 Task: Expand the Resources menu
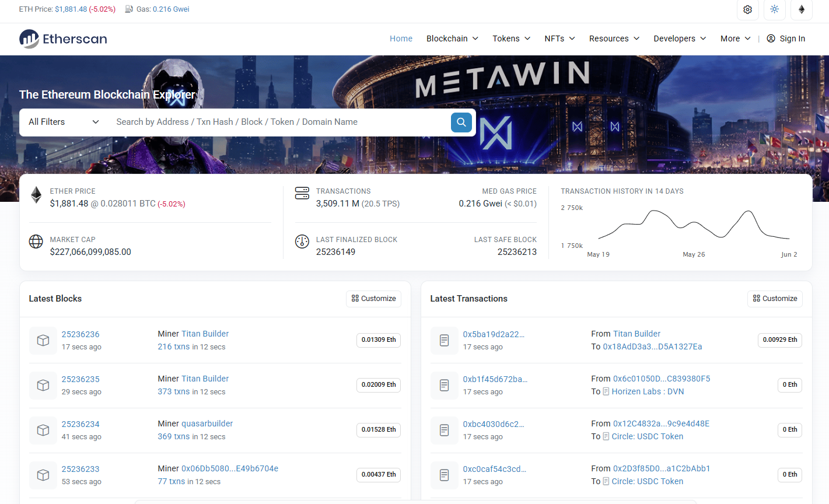pos(614,38)
